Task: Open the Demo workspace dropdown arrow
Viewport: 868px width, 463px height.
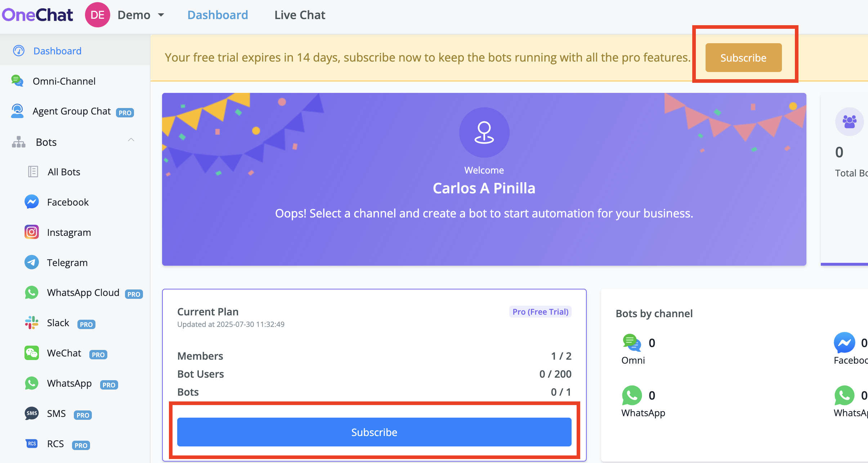Action: (161, 15)
